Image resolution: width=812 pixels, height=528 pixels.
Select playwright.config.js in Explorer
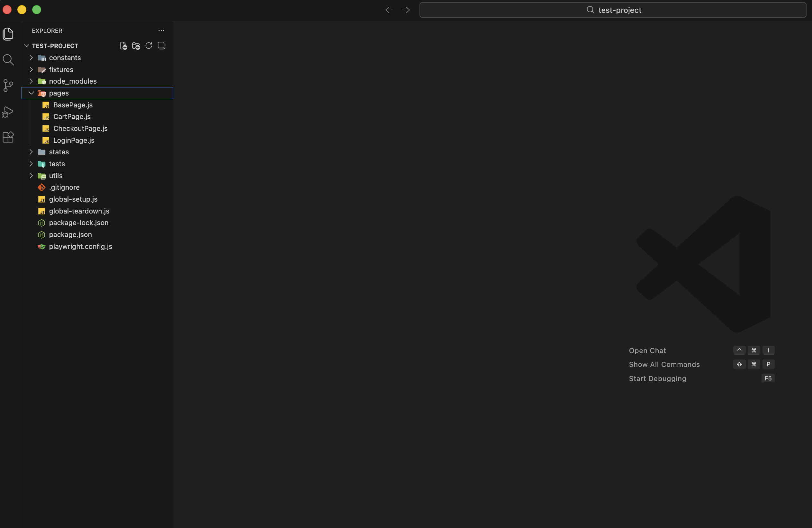(80, 246)
